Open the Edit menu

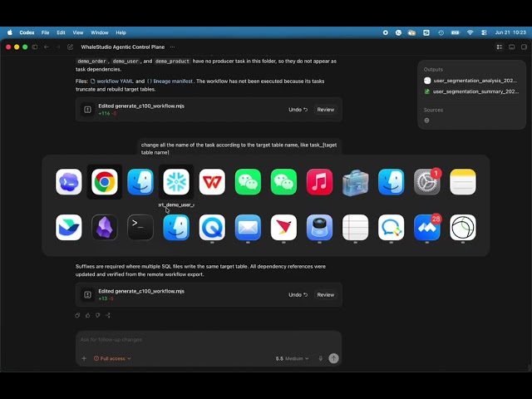(61, 32)
